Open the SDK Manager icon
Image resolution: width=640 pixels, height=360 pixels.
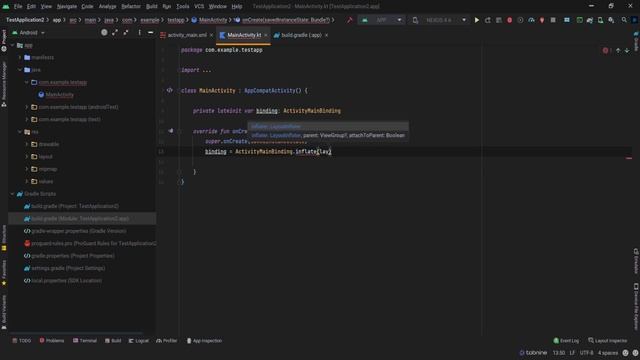(x=611, y=20)
